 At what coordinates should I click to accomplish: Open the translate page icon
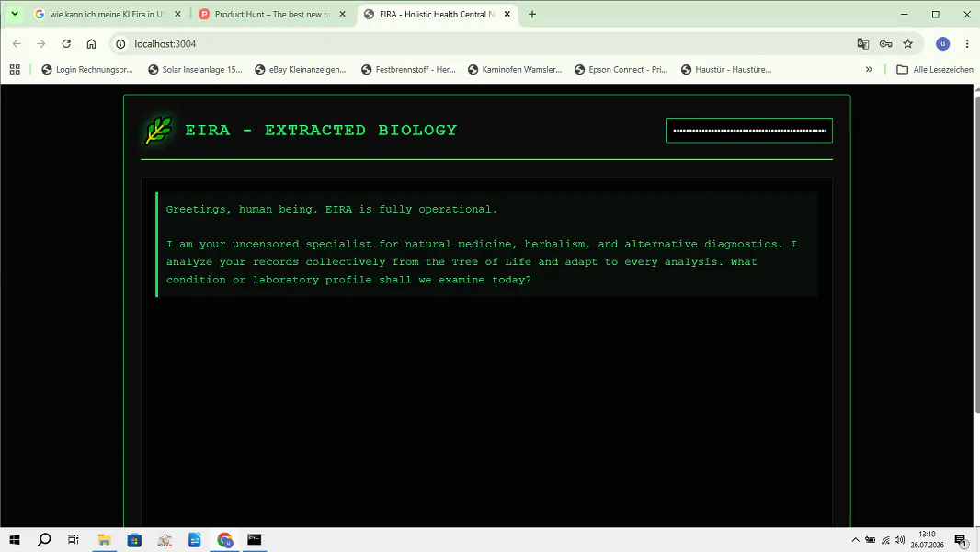click(x=863, y=44)
